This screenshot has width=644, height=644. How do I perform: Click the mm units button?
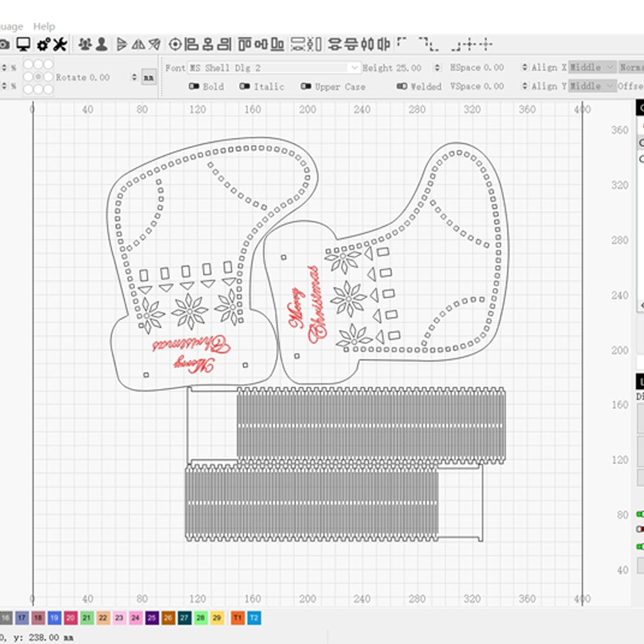pos(149,77)
